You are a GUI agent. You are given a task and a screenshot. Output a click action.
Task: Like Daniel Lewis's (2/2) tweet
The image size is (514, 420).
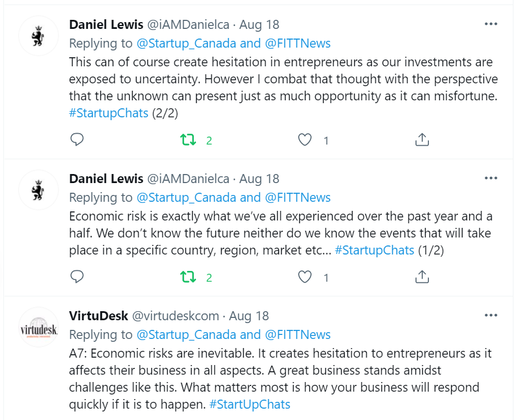[x=305, y=139]
